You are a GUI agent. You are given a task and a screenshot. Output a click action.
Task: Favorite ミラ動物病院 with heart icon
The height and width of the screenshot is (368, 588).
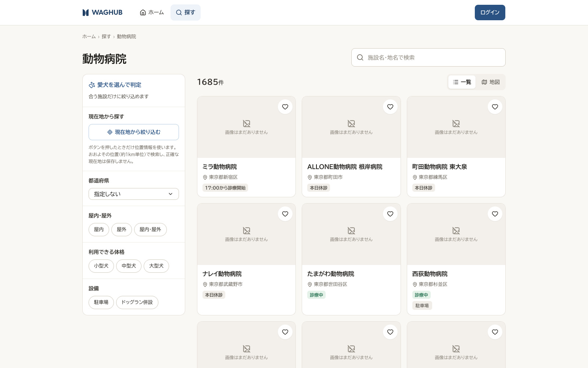click(285, 107)
